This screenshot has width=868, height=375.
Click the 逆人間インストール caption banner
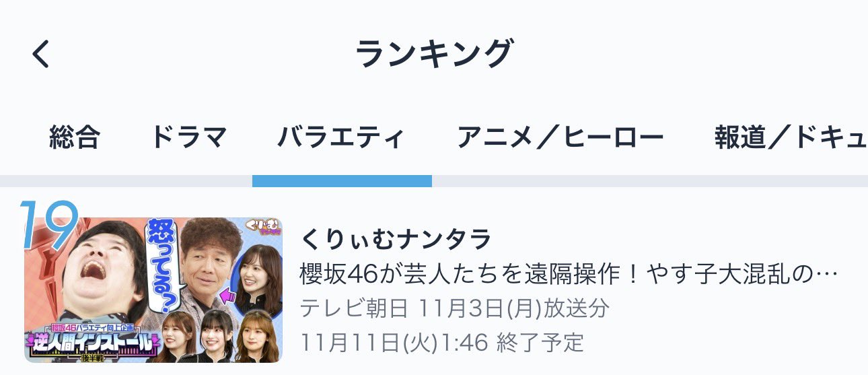[93, 340]
